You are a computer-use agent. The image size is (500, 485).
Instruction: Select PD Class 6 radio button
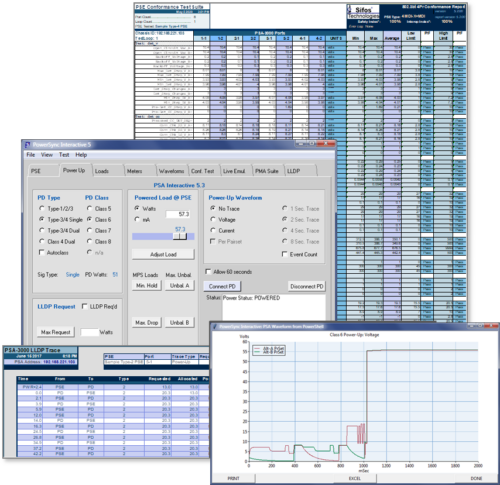click(x=89, y=219)
